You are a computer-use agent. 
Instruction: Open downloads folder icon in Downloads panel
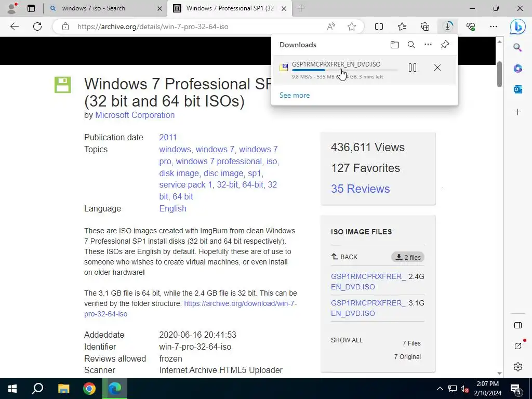coord(395,45)
